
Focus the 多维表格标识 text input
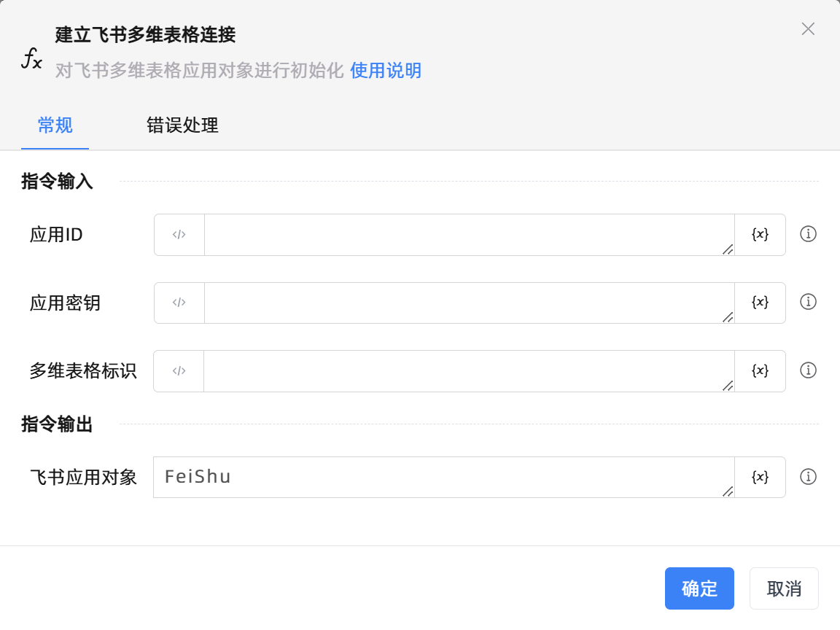pyautogui.click(x=470, y=370)
